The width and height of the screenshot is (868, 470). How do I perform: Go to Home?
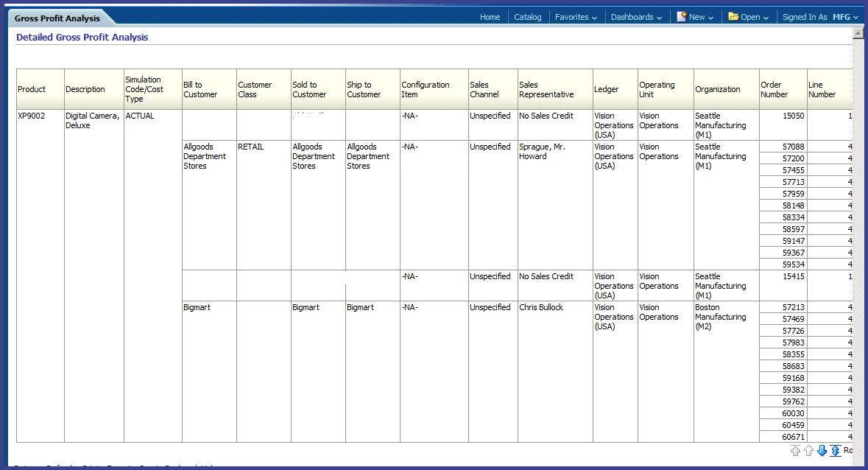click(490, 17)
